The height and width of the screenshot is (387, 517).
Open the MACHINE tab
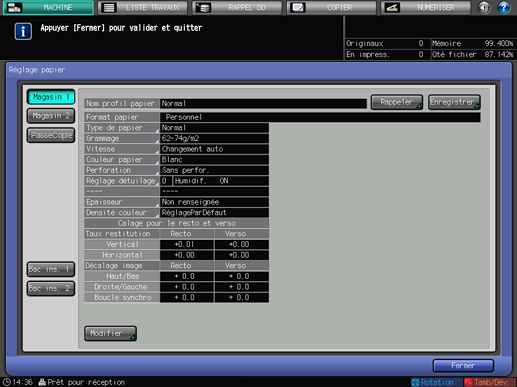tap(48, 7)
